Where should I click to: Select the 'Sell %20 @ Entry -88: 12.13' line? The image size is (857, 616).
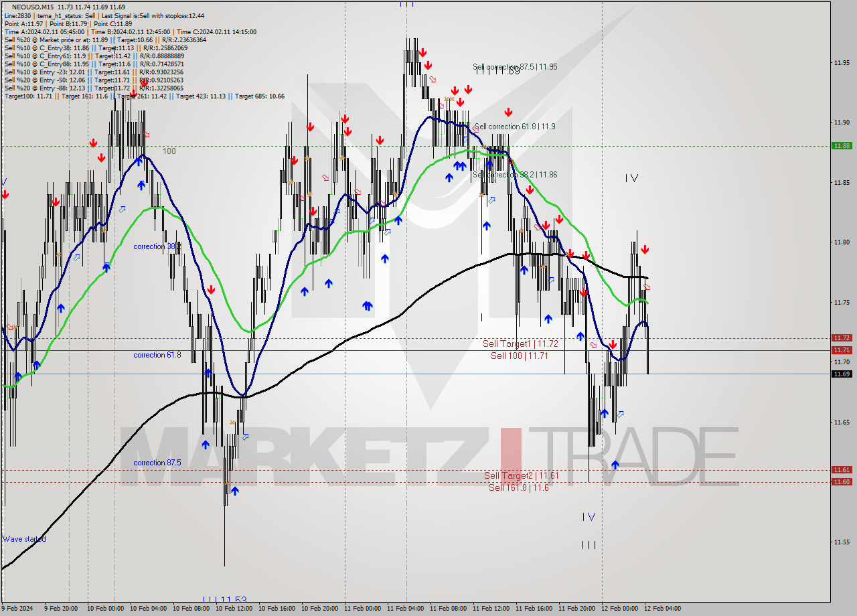tap(94, 88)
